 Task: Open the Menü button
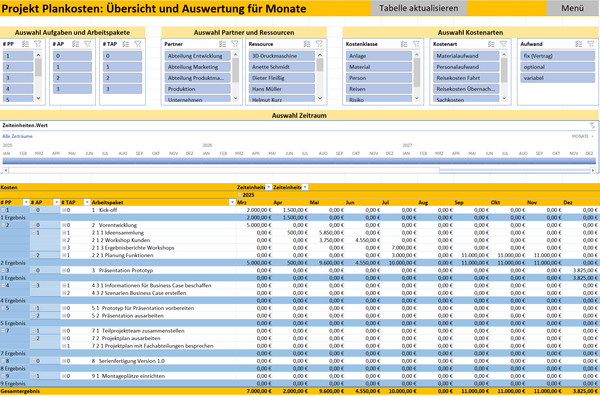tap(572, 8)
